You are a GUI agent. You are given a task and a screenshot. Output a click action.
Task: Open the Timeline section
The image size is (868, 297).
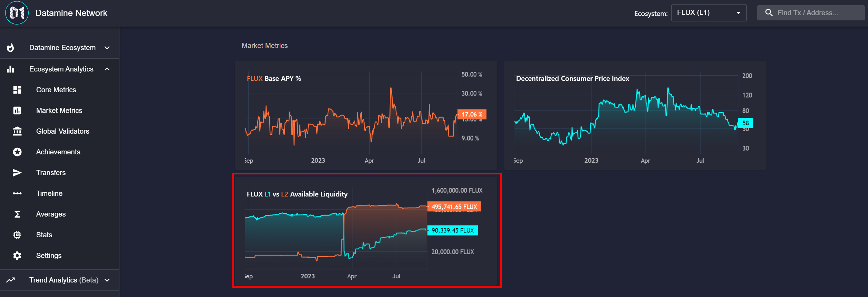pos(49,193)
